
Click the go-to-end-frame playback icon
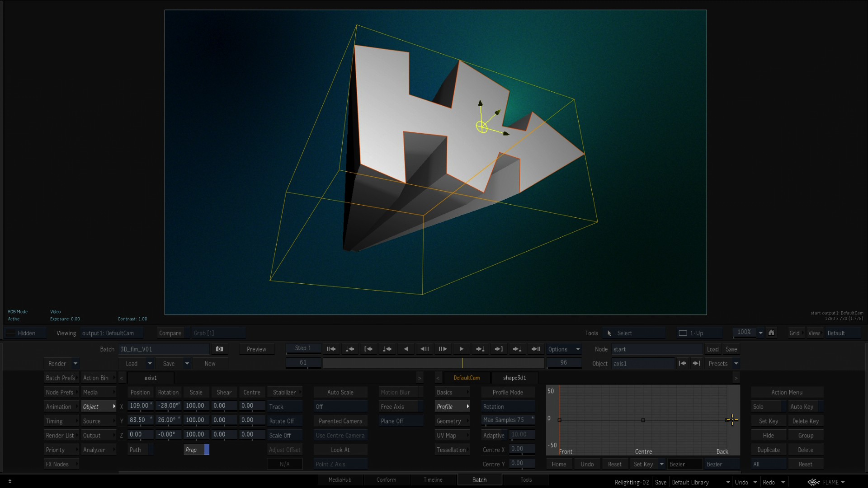pyautogui.click(x=536, y=349)
